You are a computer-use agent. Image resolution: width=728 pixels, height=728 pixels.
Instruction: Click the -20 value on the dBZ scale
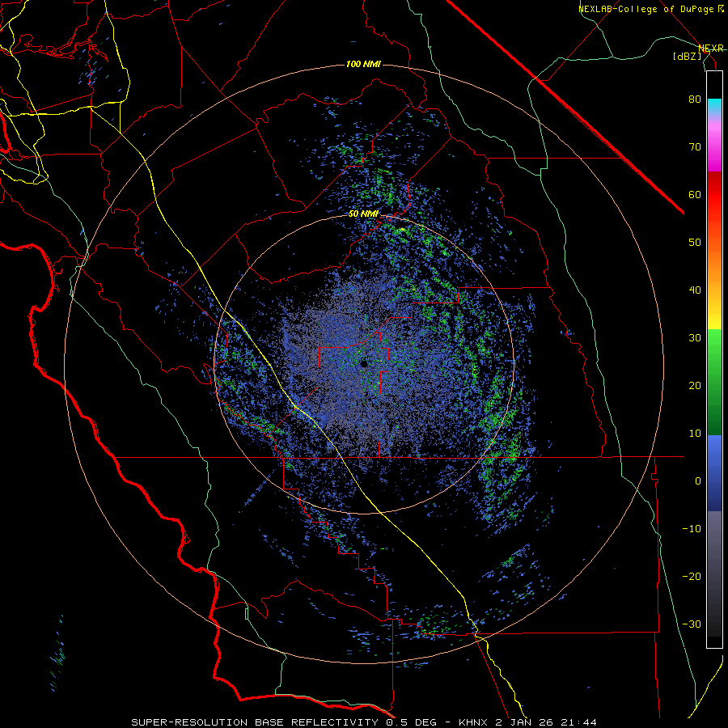(692, 576)
